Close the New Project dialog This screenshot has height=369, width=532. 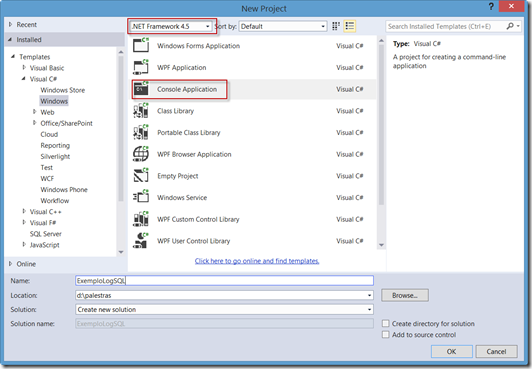(x=511, y=6)
